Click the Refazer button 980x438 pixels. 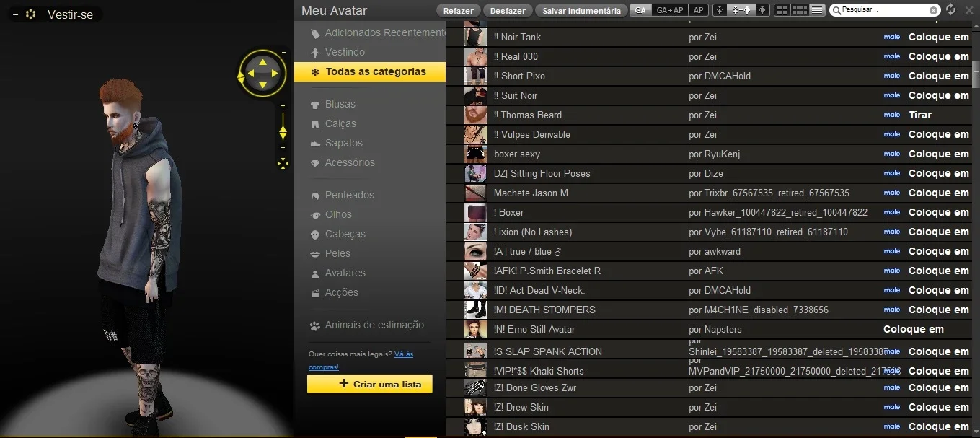click(x=459, y=11)
